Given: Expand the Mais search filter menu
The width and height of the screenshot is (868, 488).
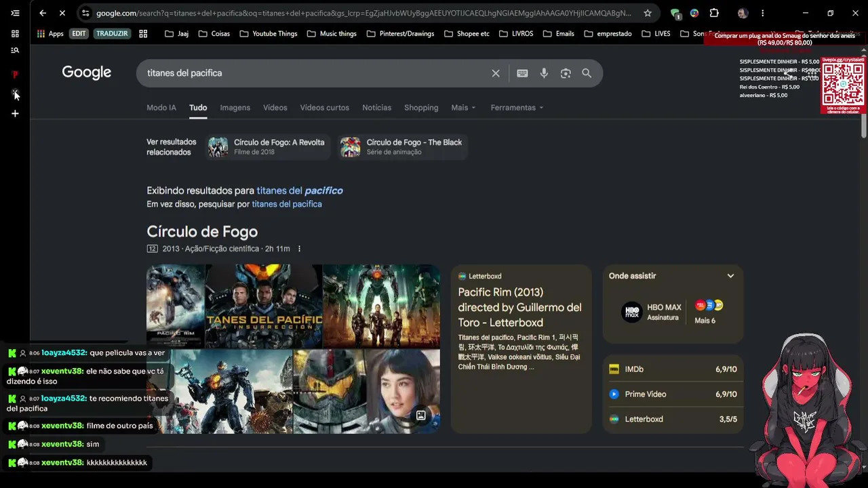Looking at the screenshot, I should [x=464, y=108].
